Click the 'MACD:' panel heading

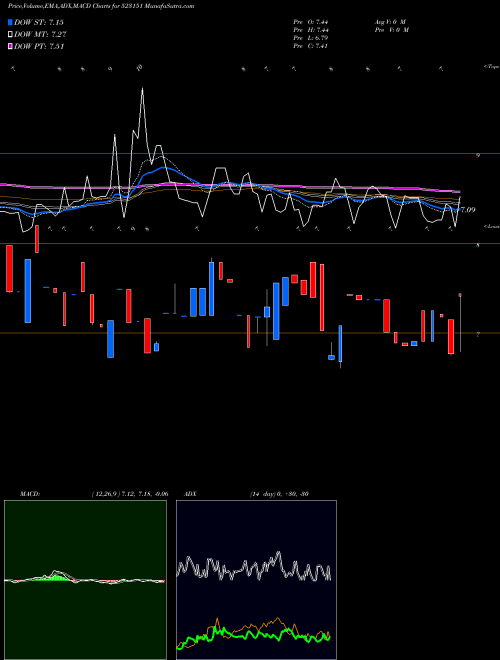30,494
